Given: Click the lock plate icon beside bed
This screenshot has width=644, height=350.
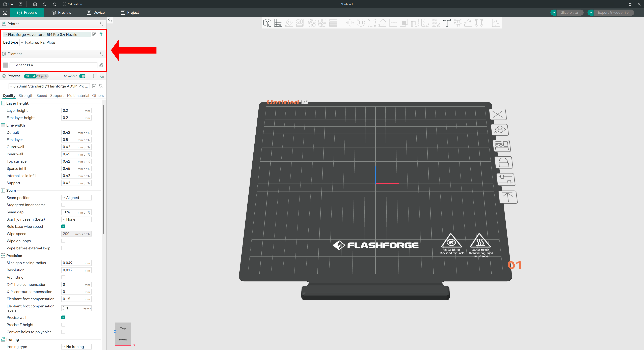Looking at the screenshot, I should pos(504,163).
